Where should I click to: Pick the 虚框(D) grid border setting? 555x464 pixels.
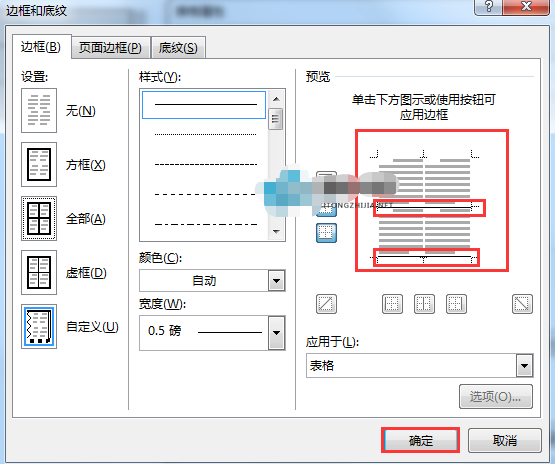pos(39,273)
